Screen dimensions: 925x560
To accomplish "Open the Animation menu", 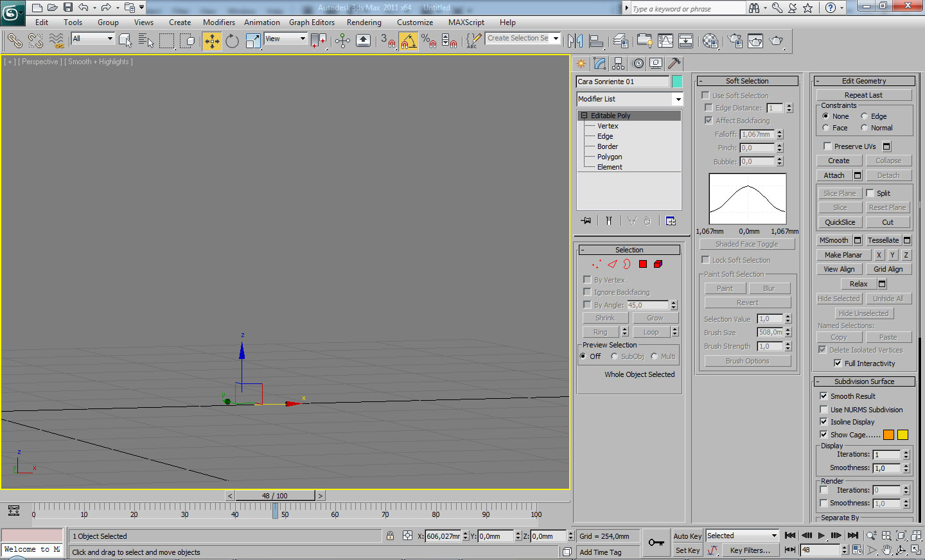I will [x=262, y=22].
